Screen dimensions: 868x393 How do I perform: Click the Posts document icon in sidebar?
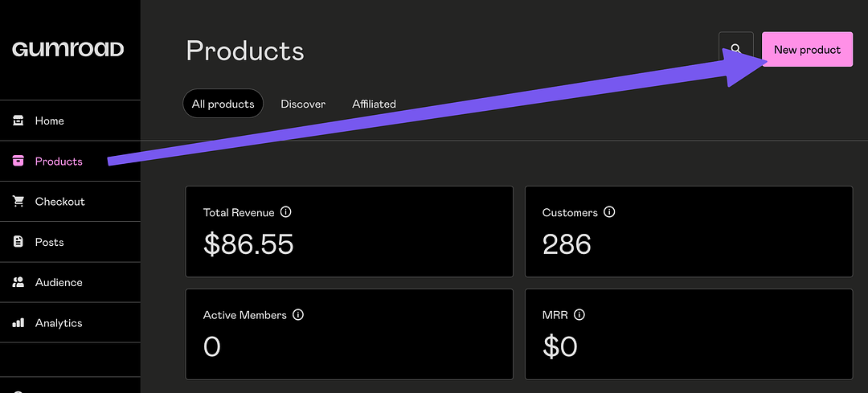click(x=18, y=242)
